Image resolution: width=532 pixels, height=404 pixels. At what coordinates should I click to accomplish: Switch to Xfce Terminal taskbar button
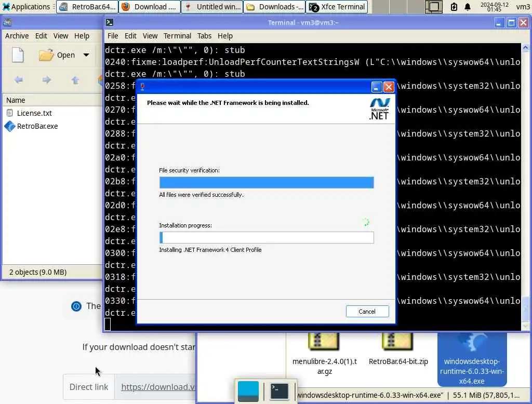[x=337, y=7]
